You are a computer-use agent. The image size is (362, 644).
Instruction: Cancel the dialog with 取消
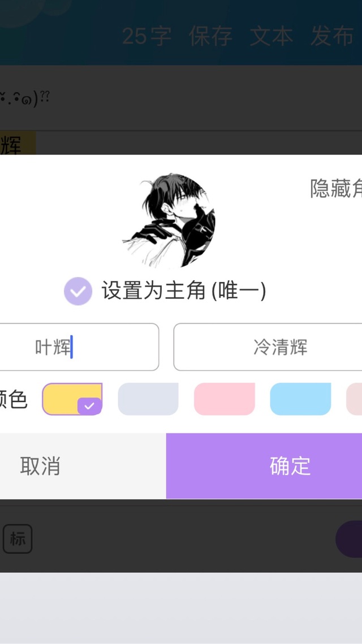pyautogui.click(x=83, y=465)
